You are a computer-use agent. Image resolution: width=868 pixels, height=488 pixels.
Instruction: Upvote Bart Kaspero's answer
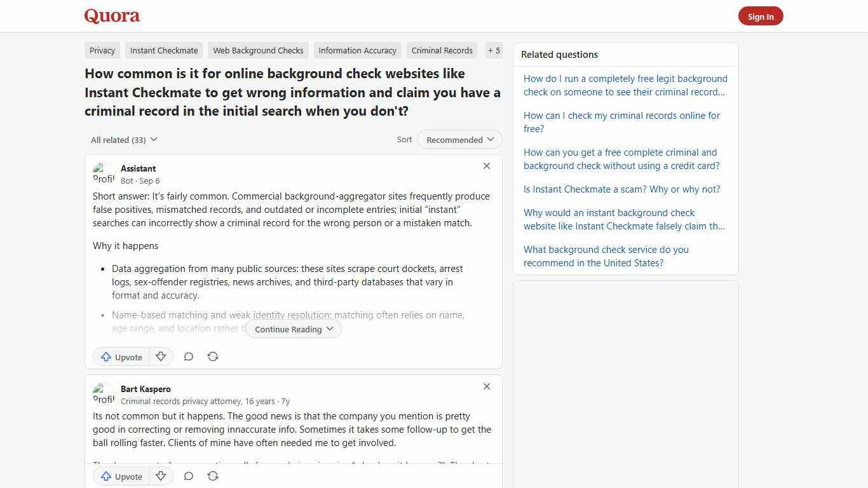click(121, 476)
